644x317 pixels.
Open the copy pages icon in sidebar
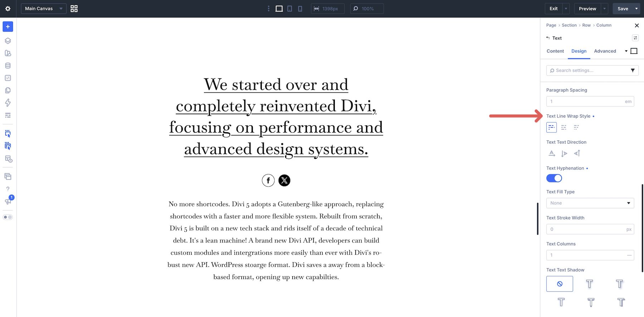(x=8, y=90)
